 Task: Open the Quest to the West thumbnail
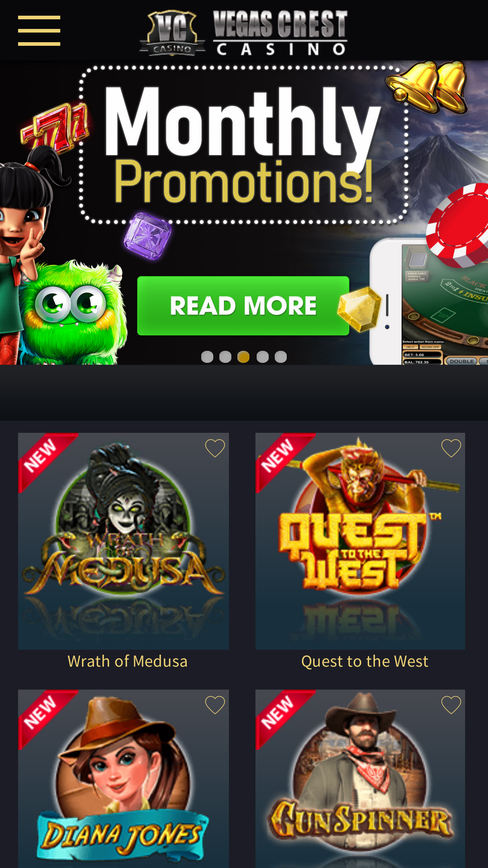(360, 541)
